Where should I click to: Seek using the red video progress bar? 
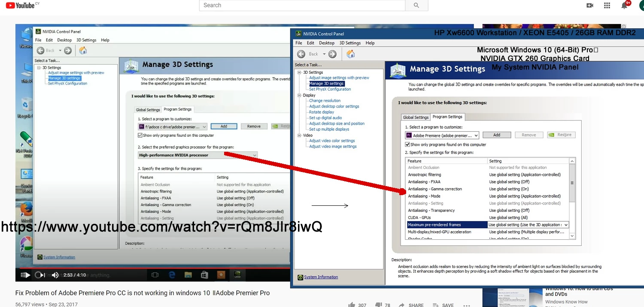(x=153, y=268)
